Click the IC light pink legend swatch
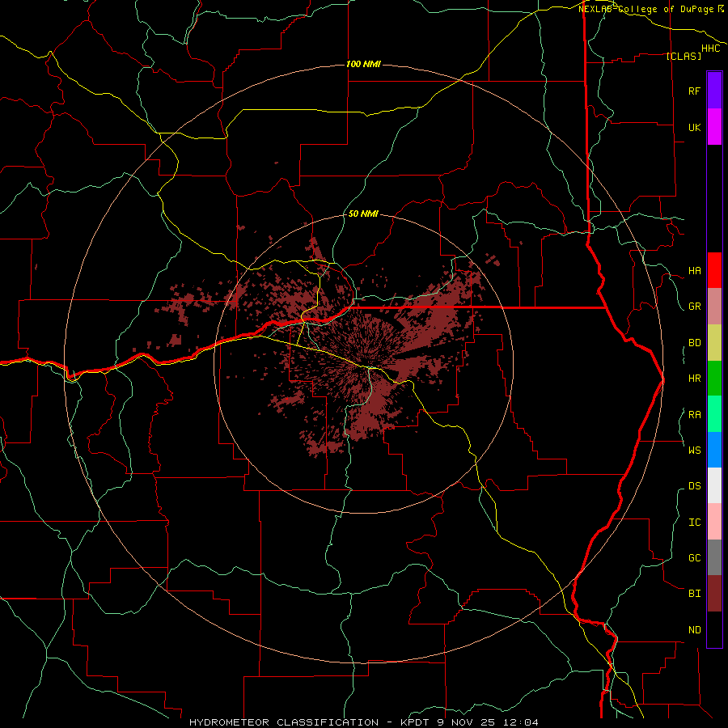 714,522
